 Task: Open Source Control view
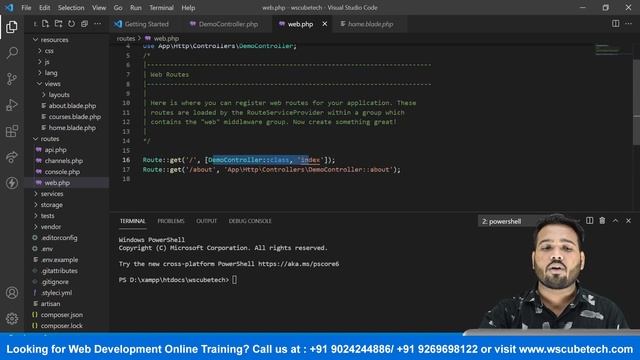(x=12, y=79)
